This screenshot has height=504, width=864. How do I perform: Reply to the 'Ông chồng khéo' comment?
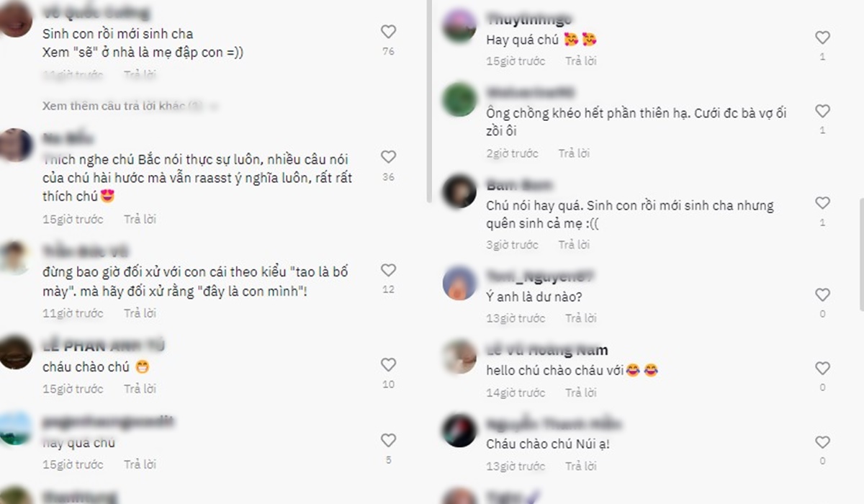(x=574, y=153)
